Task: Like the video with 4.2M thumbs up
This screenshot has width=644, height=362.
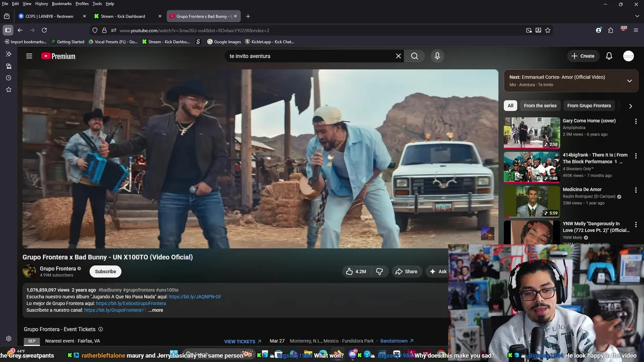Action: point(356,271)
